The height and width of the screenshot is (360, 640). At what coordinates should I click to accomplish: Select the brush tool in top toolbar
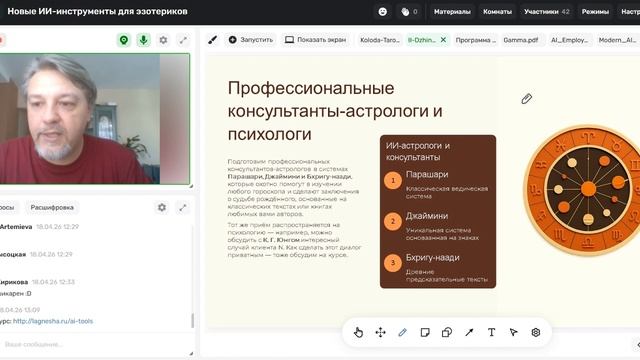213,40
